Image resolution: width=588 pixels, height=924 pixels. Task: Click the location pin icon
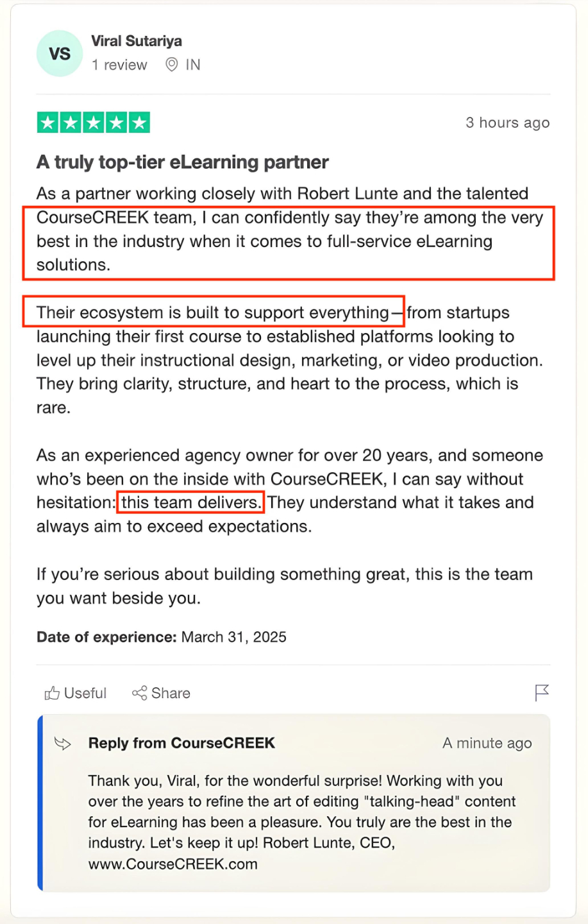(171, 65)
